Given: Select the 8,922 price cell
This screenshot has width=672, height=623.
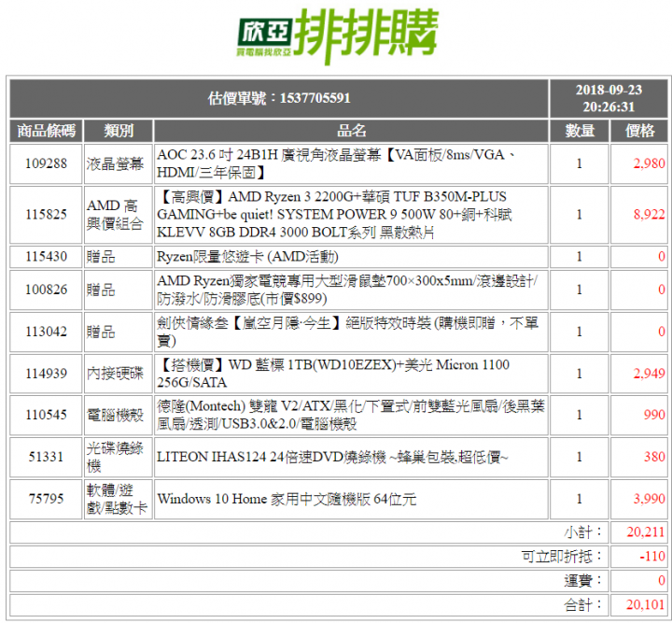Looking at the screenshot, I should point(639,215).
